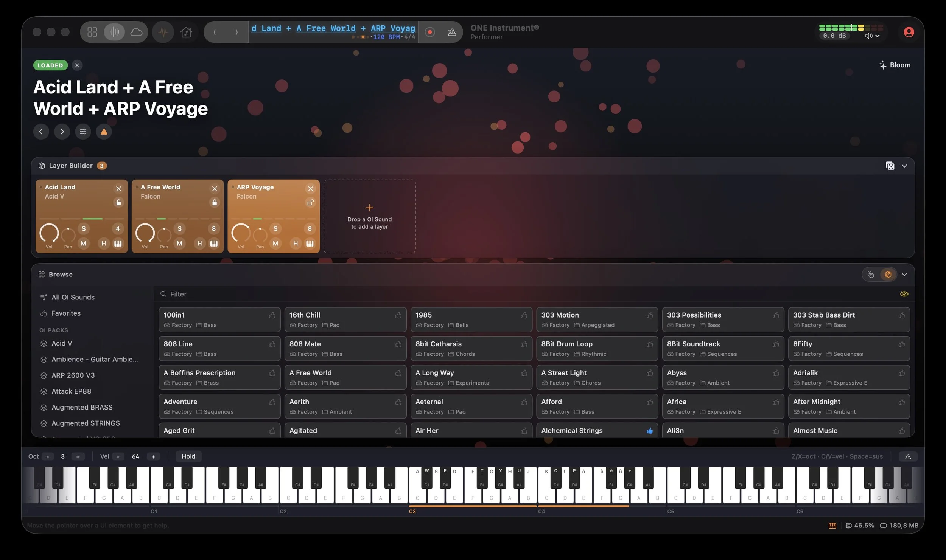Favorite the 100in1 sound

point(272,315)
